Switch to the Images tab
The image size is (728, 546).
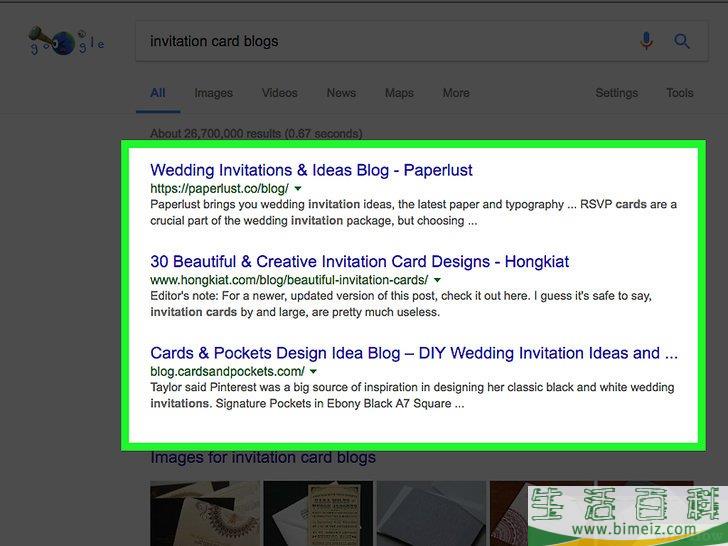(x=214, y=93)
